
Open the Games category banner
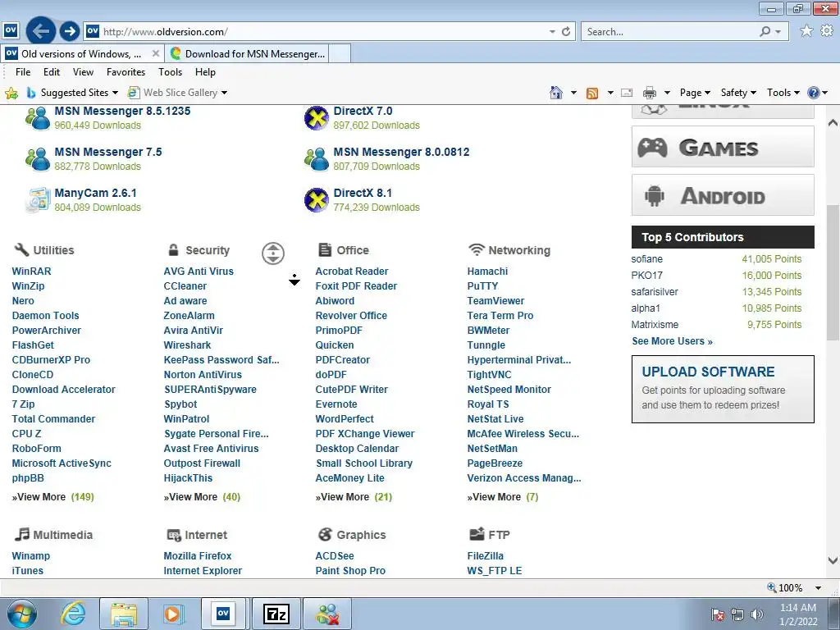click(723, 147)
